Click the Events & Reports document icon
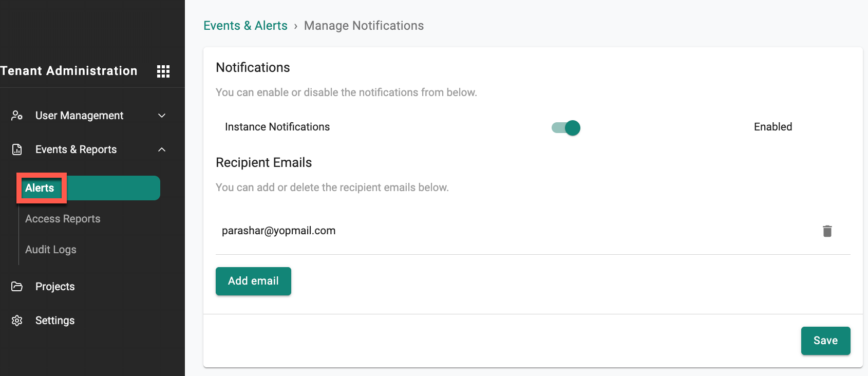The image size is (868, 376). (17, 149)
